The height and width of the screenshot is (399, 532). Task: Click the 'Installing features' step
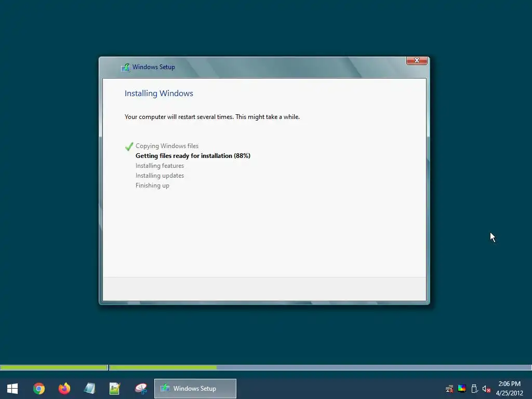(159, 166)
